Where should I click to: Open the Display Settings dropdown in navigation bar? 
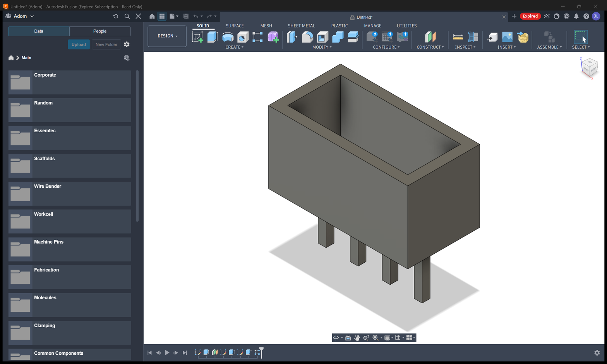click(388, 338)
